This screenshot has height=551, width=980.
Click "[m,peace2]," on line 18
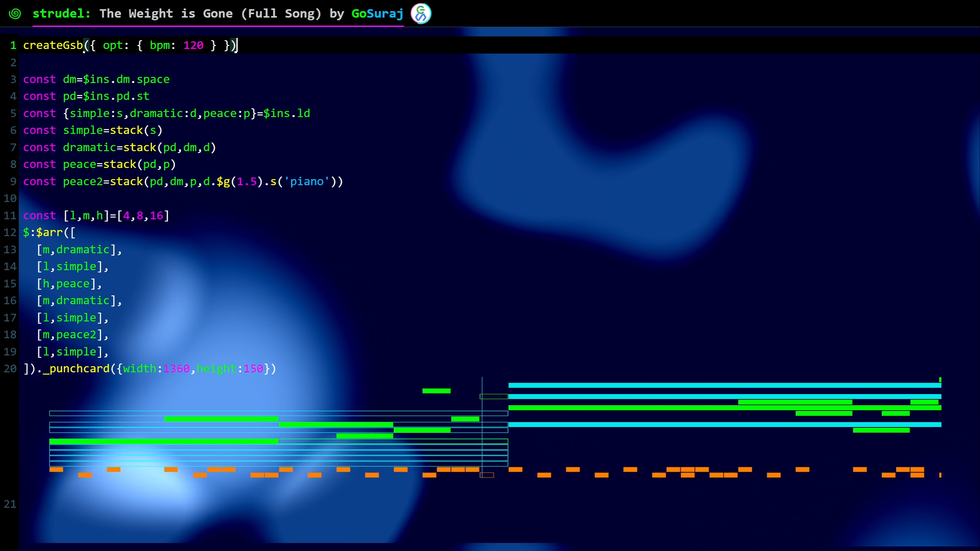coord(73,334)
